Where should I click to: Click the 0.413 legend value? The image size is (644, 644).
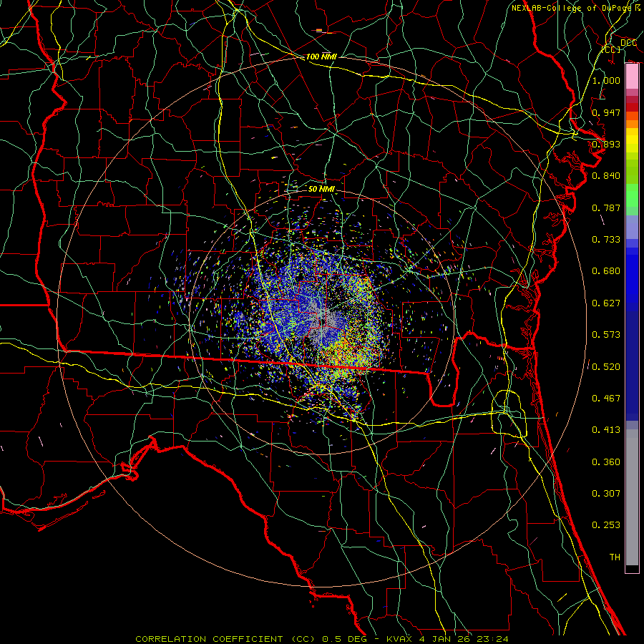pos(606,430)
